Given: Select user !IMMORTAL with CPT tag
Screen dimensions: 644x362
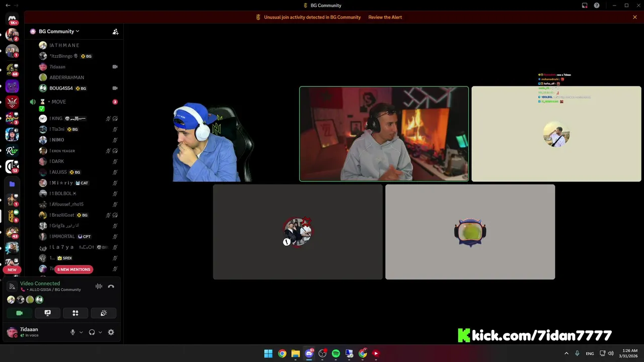Looking at the screenshot, I should tap(79, 236).
